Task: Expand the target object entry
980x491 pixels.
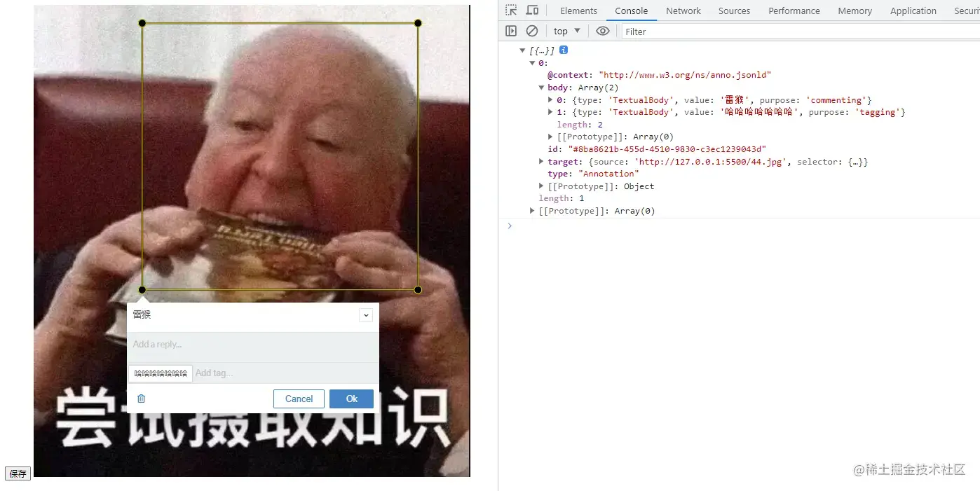Action: coord(541,161)
